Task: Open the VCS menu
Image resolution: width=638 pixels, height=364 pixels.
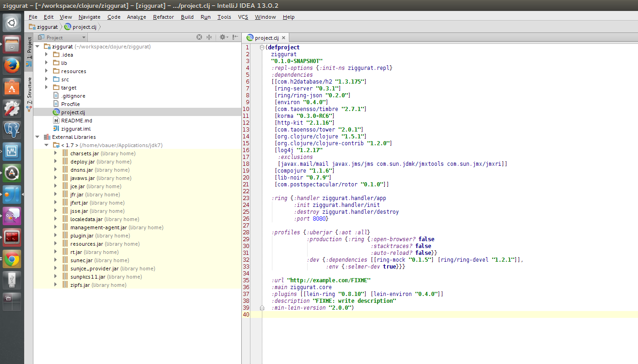Action: pos(243,17)
